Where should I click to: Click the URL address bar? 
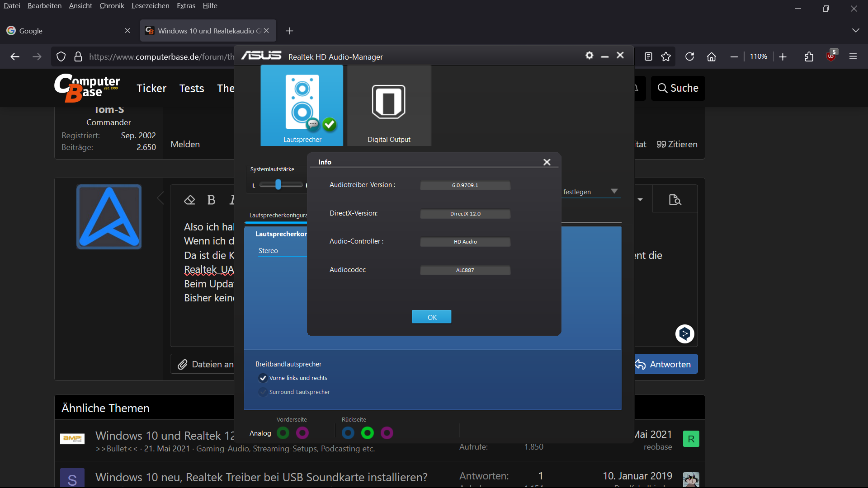[x=161, y=56]
